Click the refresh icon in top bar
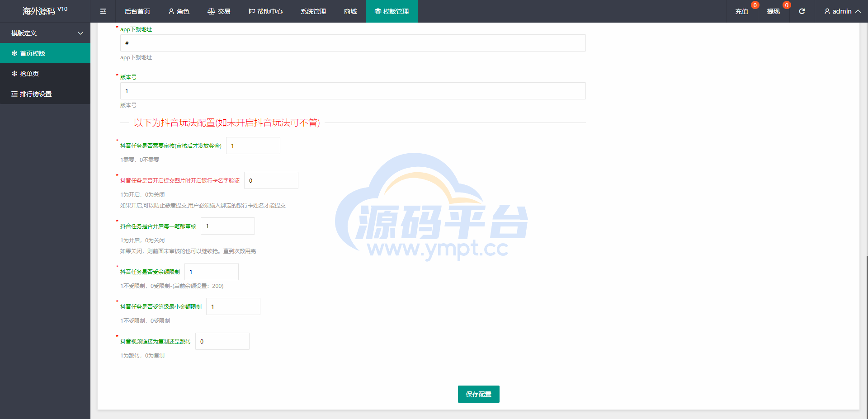 (x=802, y=11)
